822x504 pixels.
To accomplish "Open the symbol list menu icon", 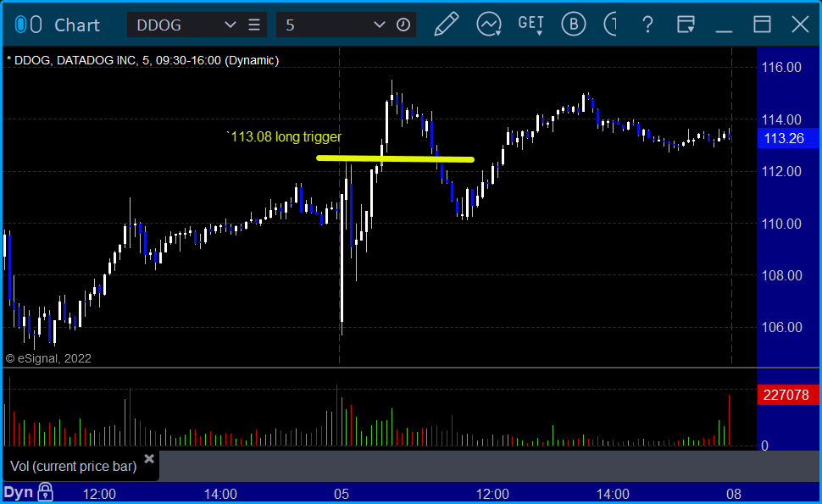I will [254, 25].
